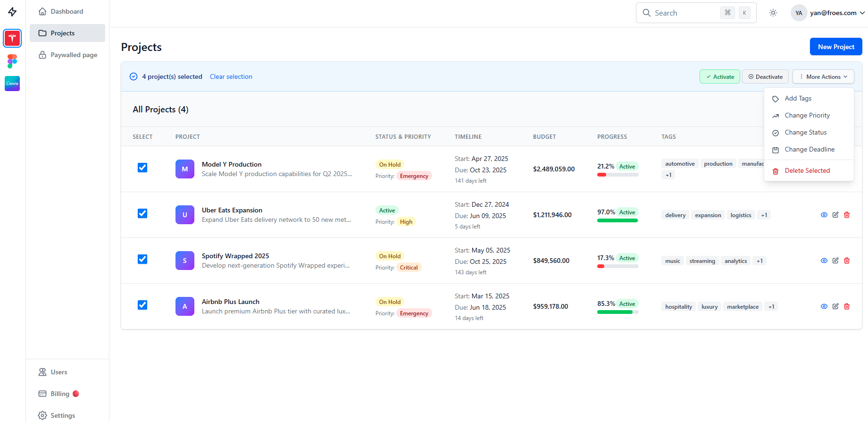This screenshot has width=868, height=422.
Task: Click the Activate button
Action: (720, 76)
